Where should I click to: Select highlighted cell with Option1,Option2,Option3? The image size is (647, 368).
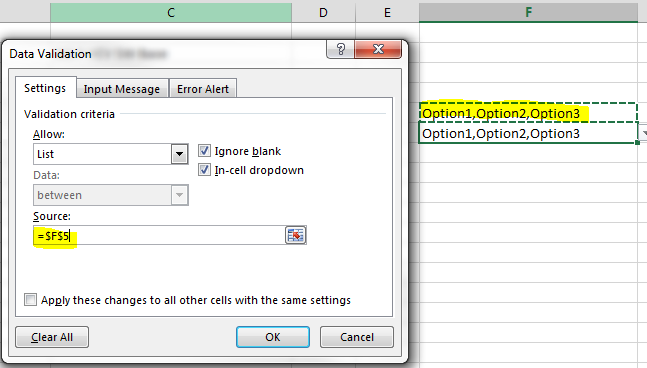click(x=529, y=113)
